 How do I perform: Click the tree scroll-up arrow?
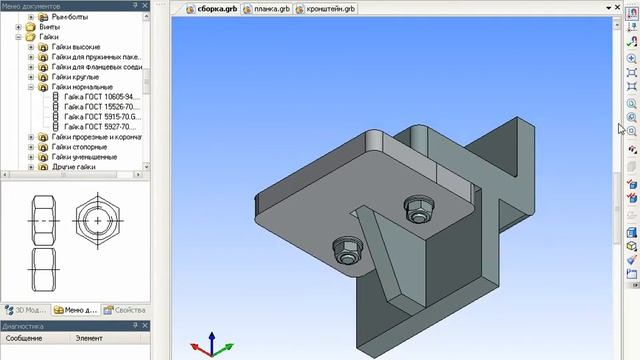147,17
